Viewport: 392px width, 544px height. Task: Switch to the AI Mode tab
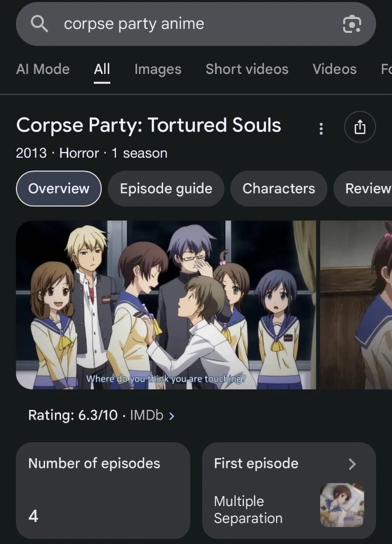click(x=43, y=69)
